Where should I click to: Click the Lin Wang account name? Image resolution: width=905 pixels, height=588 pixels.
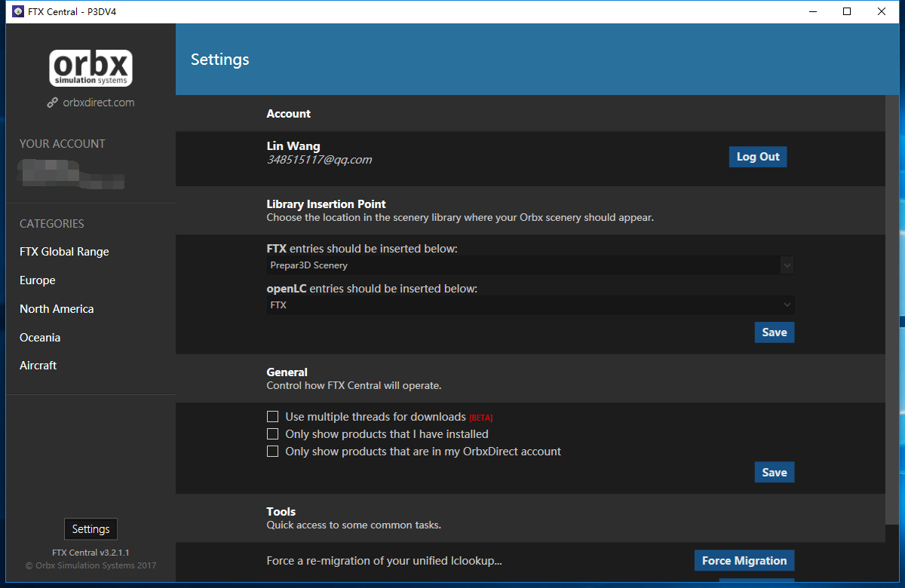tap(293, 146)
